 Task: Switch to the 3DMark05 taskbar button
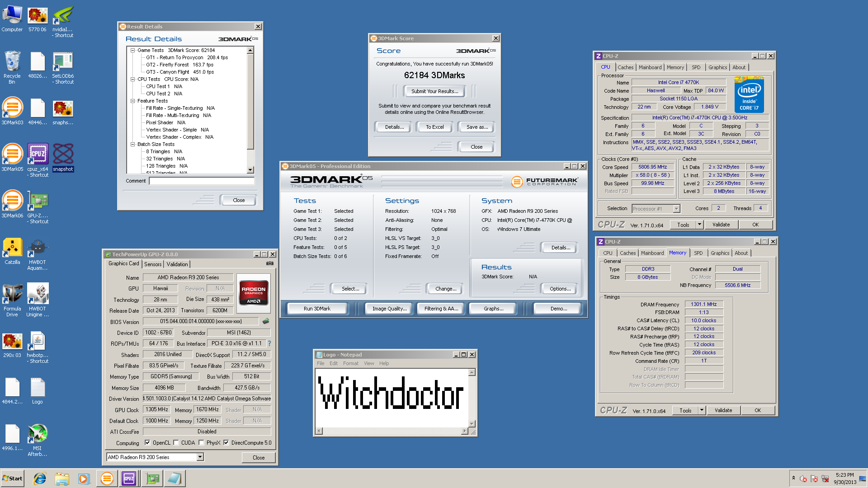coord(107,479)
